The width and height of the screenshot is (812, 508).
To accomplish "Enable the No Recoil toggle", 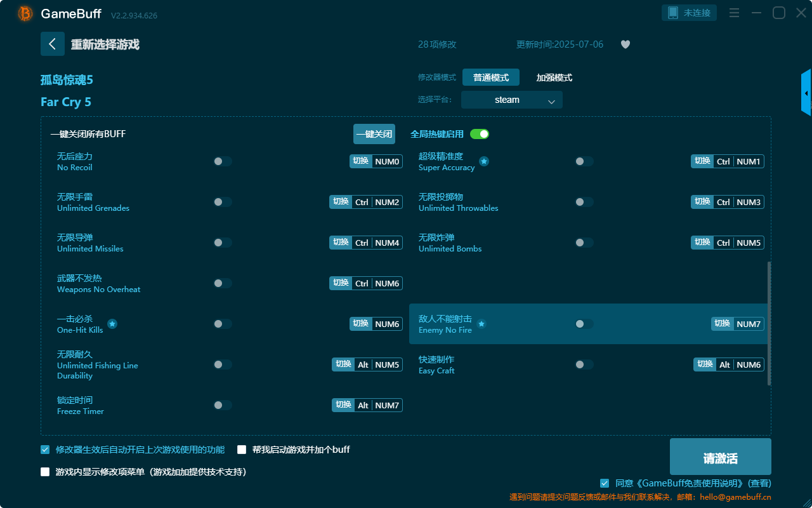I will pos(223,161).
